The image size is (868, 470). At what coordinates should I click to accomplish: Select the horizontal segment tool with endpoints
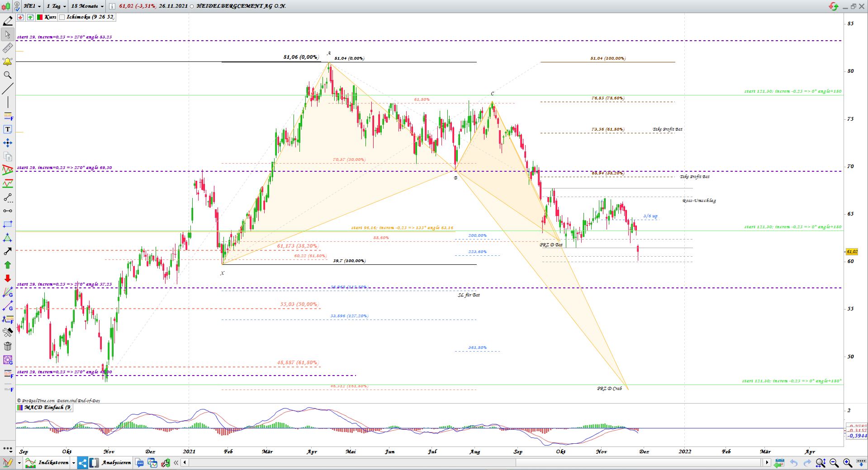[8, 211]
